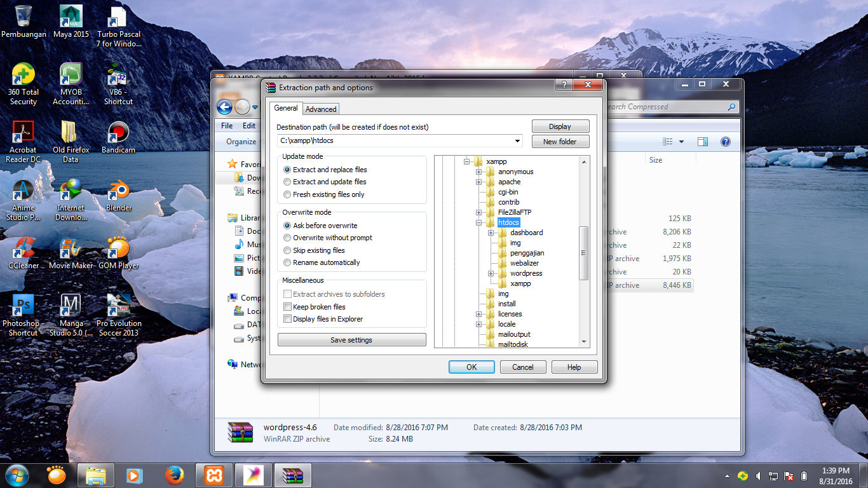The width and height of the screenshot is (868, 488).
Task: Click the WinRAR taskbar button
Action: tap(293, 475)
